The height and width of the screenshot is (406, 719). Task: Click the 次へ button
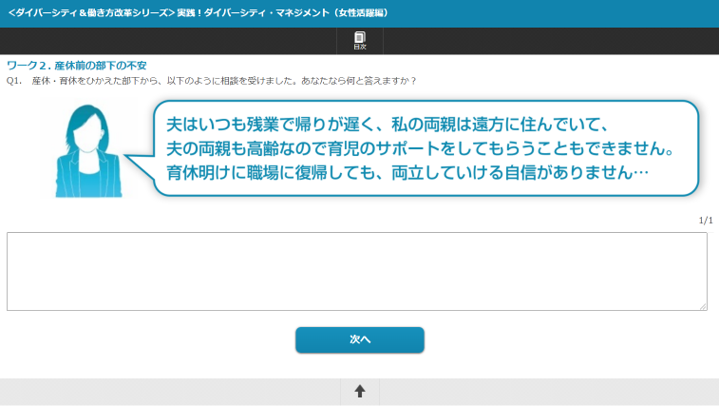(x=360, y=340)
